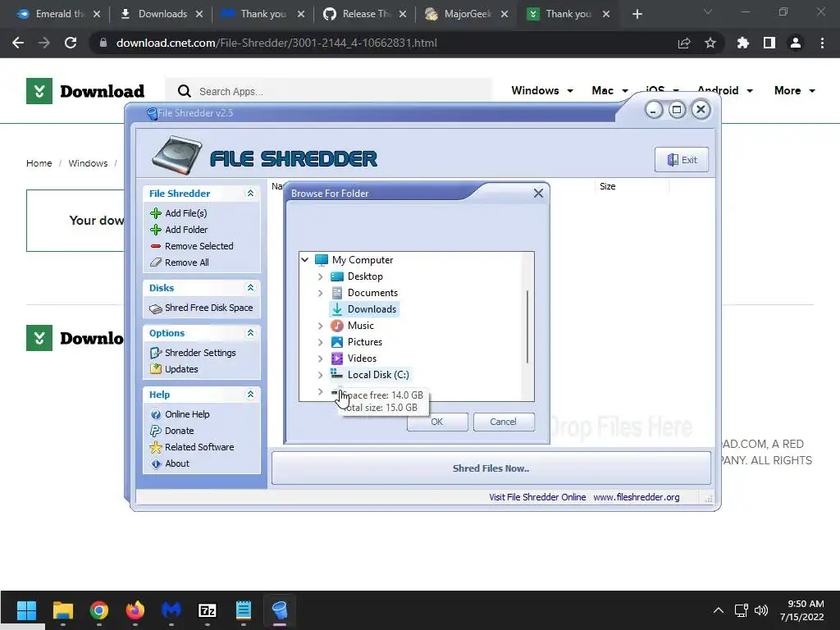This screenshot has width=840, height=630.
Task: Click Cancel in Browse For Folder
Action: tap(503, 422)
